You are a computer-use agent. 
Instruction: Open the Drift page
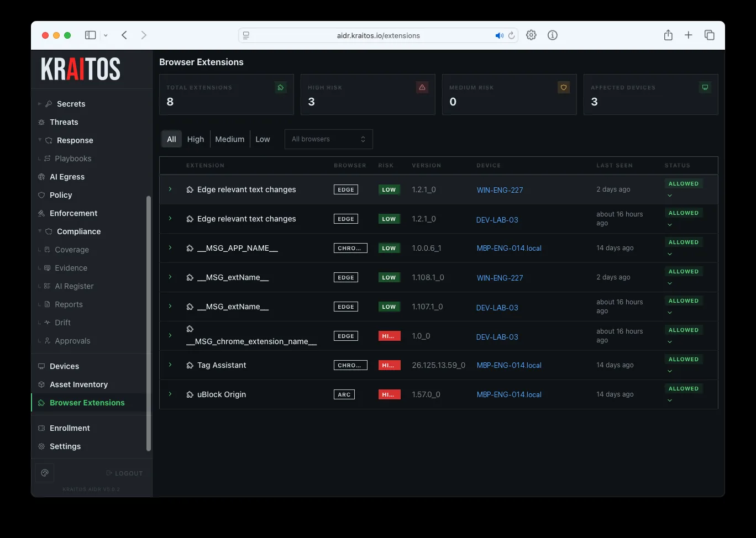[x=62, y=323]
